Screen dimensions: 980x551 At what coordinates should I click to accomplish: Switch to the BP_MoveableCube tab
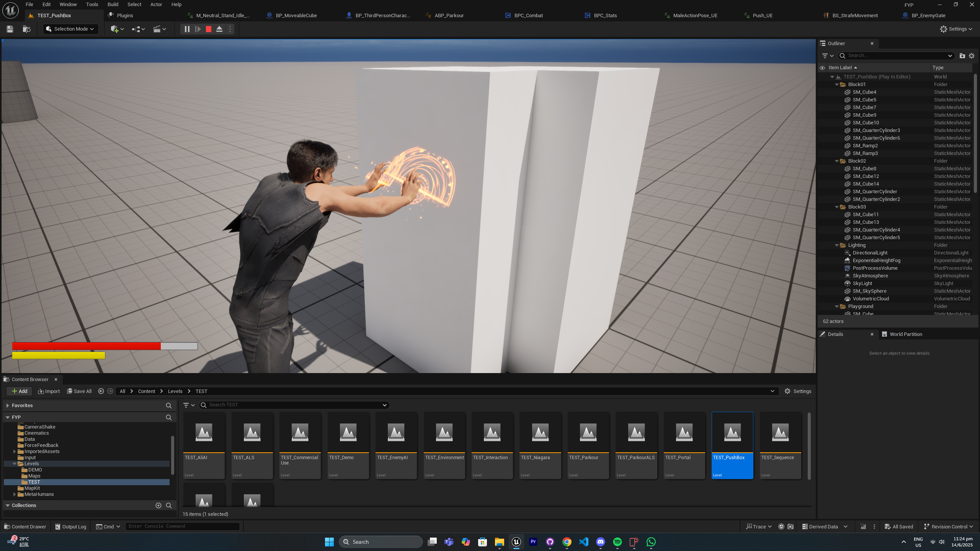pos(296,16)
